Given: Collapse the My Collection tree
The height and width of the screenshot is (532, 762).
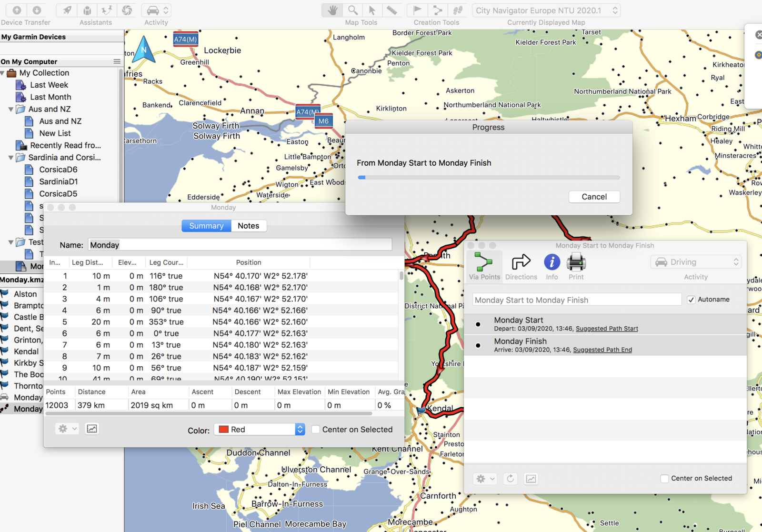Looking at the screenshot, I should click(3, 73).
